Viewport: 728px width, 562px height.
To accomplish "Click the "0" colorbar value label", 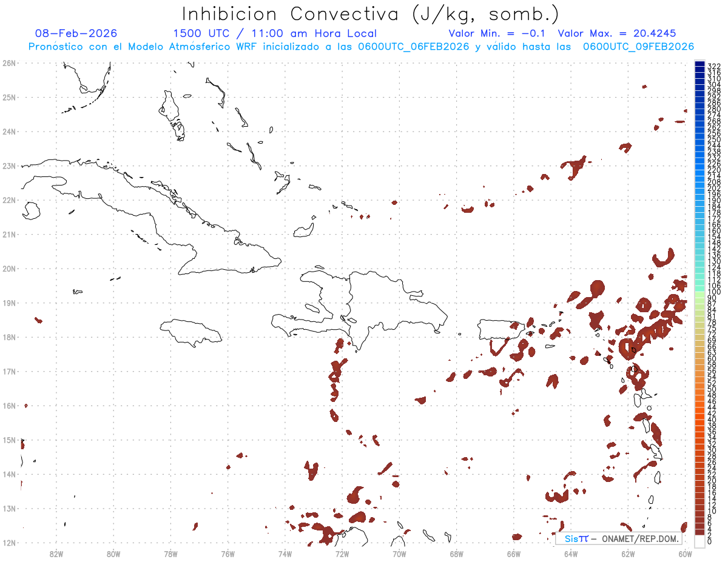I will [710, 541].
